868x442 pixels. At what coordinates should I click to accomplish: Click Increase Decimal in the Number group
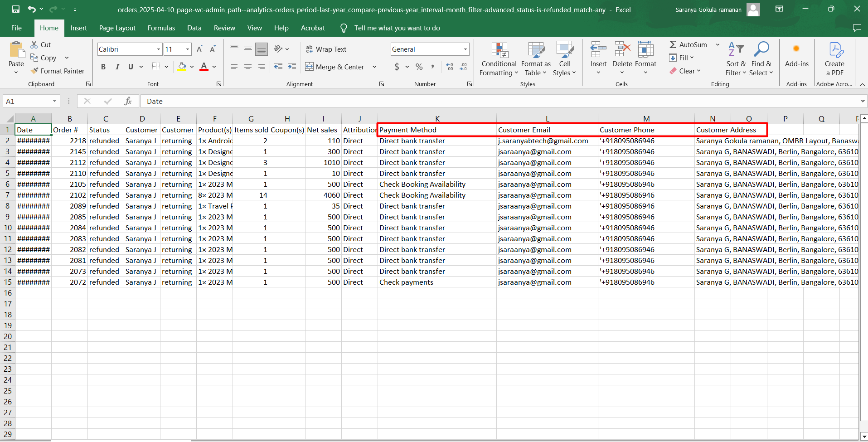[x=449, y=67]
